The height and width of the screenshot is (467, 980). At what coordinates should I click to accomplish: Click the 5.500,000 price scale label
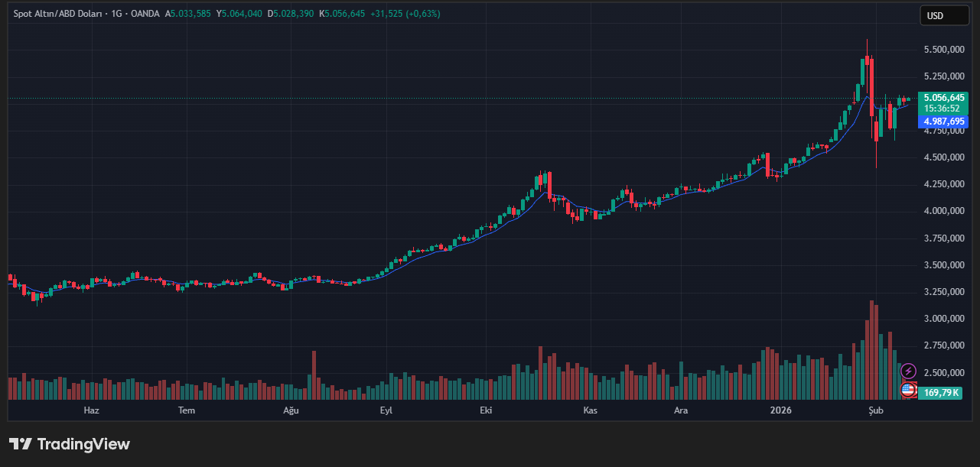(x=943, y=50)
